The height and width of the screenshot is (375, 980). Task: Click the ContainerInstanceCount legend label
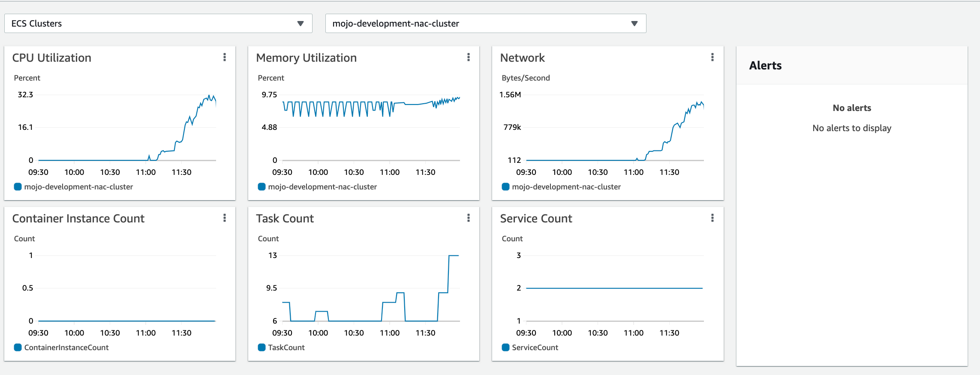pyautogui.click(x=66, y=348)
